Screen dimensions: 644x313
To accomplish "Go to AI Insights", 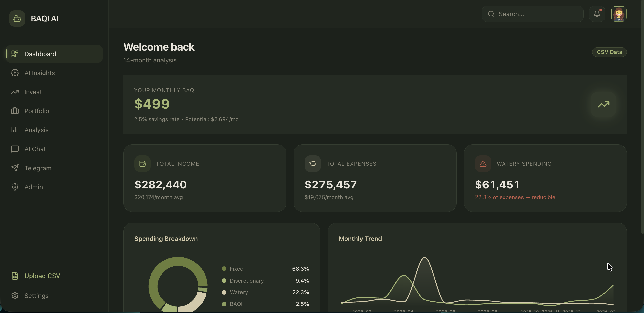I will pos(54,73).
